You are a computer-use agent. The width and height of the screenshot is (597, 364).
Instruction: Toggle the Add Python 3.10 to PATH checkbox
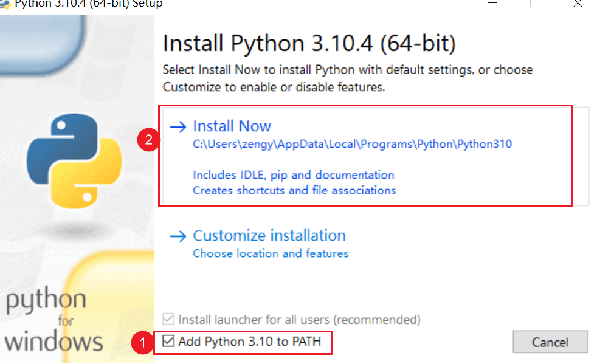pyautogui.click(x=168, y=342)
